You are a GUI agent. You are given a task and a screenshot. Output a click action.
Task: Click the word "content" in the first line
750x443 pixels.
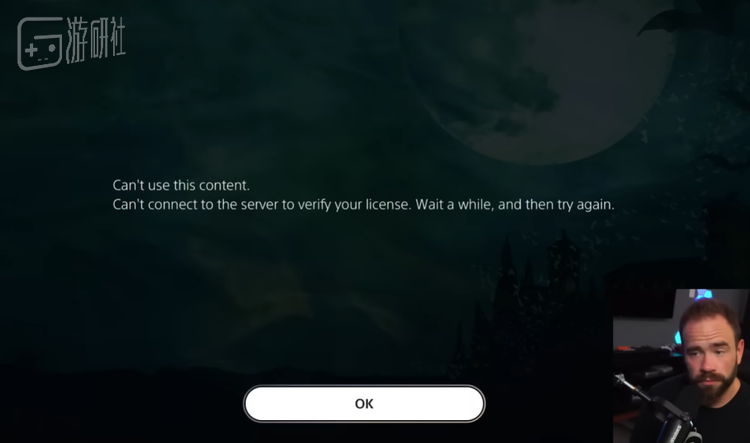(223, 185)
